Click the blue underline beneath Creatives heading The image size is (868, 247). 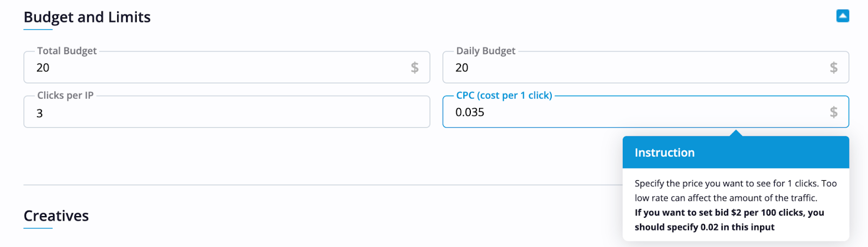(38, 228)
